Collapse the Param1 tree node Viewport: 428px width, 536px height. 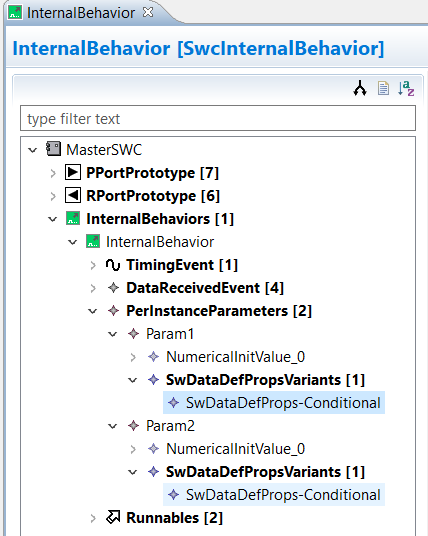point(112,334)
